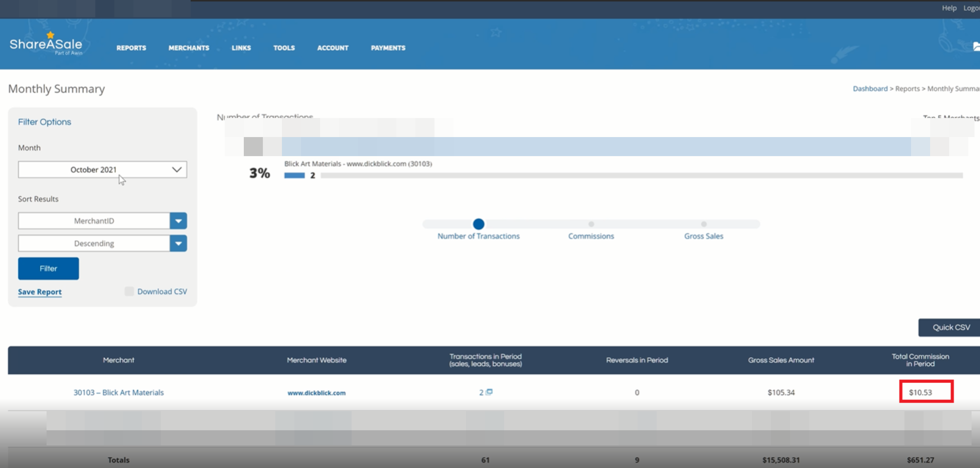The height and width of the screenshot is (468, 980).
Task: Expand the Month dropdown showing October 2021
Action: click(102, 170)
